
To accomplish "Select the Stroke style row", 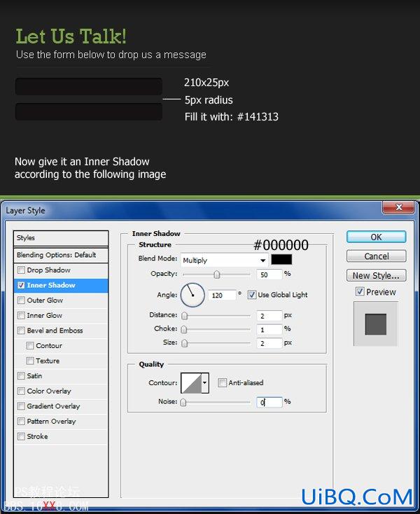I will (x=61, y=436).
